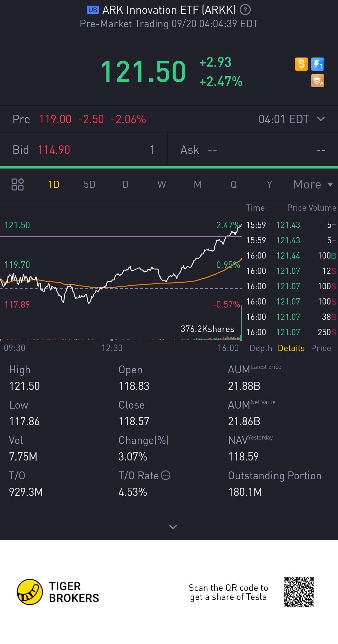Switch to the Y yearly chart tab
The width and height of the screenshot is (338, 644).
click(269, 184)
